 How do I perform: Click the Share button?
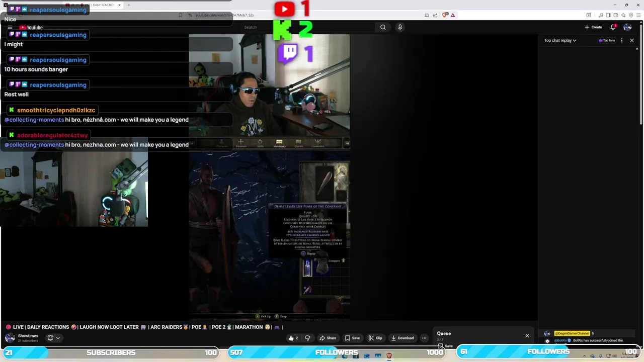329,338
